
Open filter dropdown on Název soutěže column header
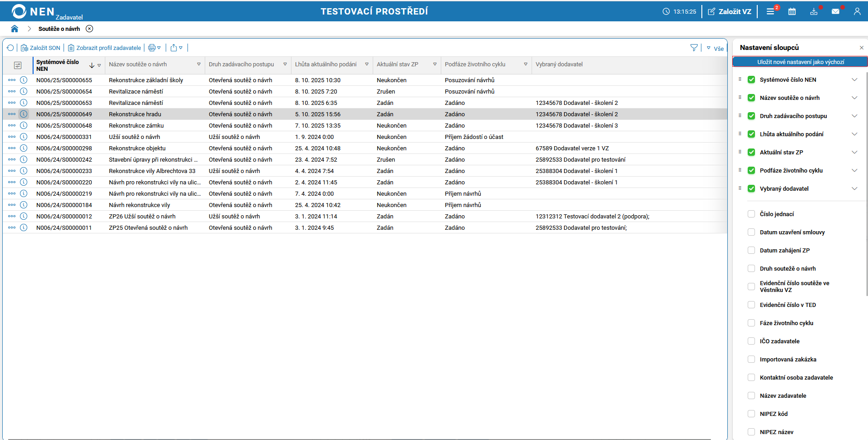pyautogui.click(x=199, y=64)
